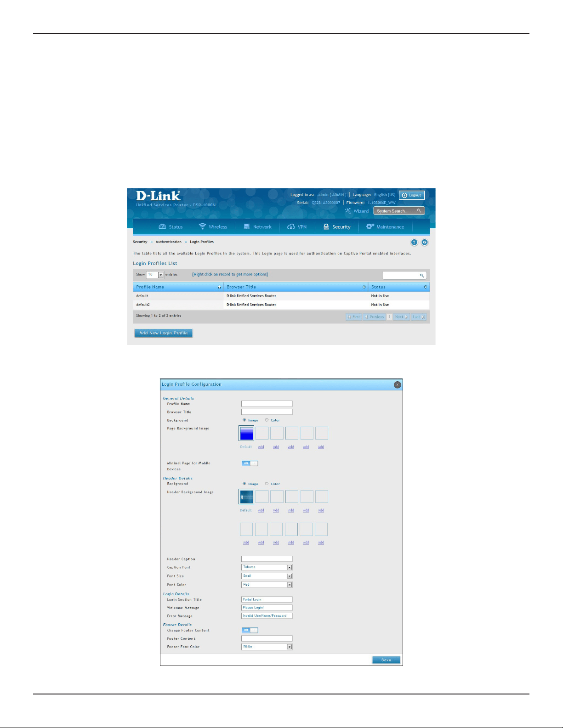
Task: Click the Authentication breadcrumb
Action: 169,242
